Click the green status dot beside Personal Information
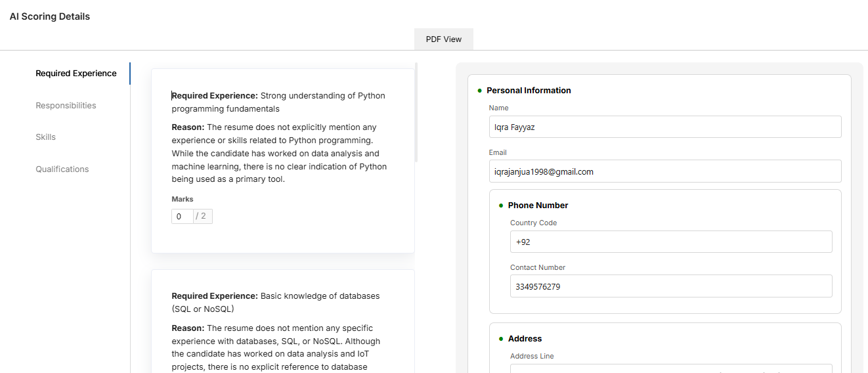The image size is (868, 373). (x=479, y=91)
